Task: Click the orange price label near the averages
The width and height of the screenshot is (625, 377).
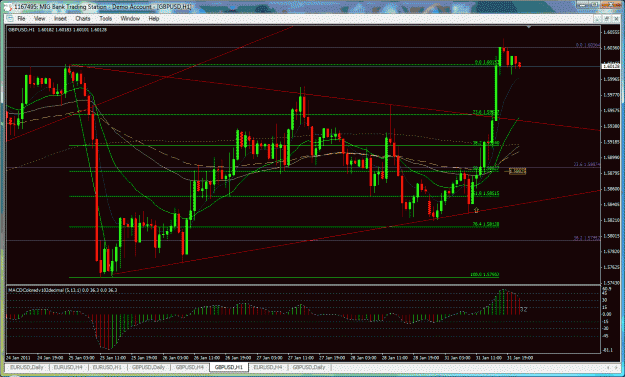Action: tap(517, 171)
